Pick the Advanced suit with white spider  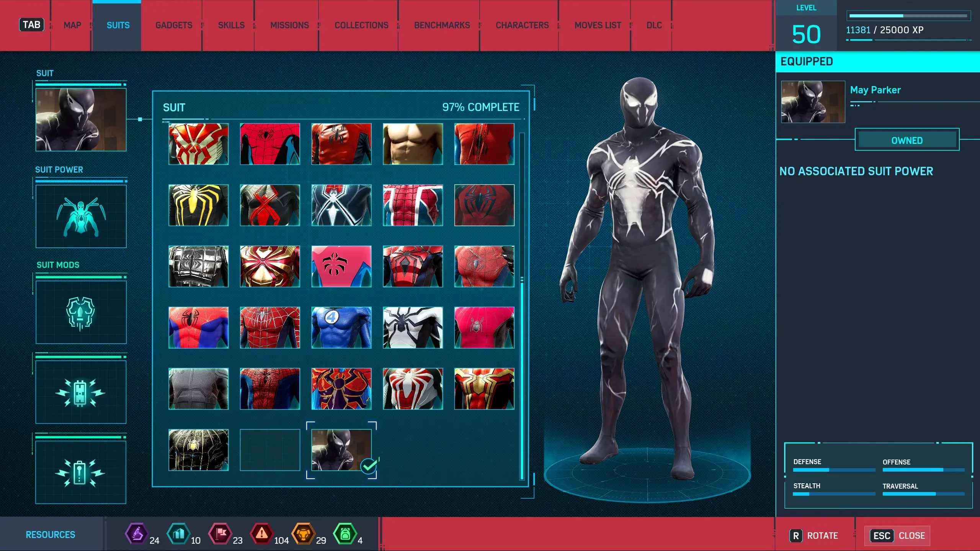point(413,389)
